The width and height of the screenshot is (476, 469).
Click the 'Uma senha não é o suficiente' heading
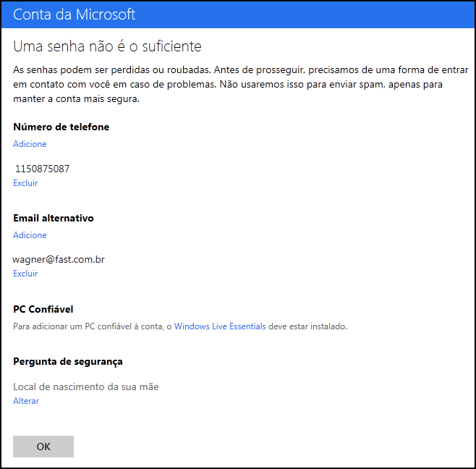(108, 46)
